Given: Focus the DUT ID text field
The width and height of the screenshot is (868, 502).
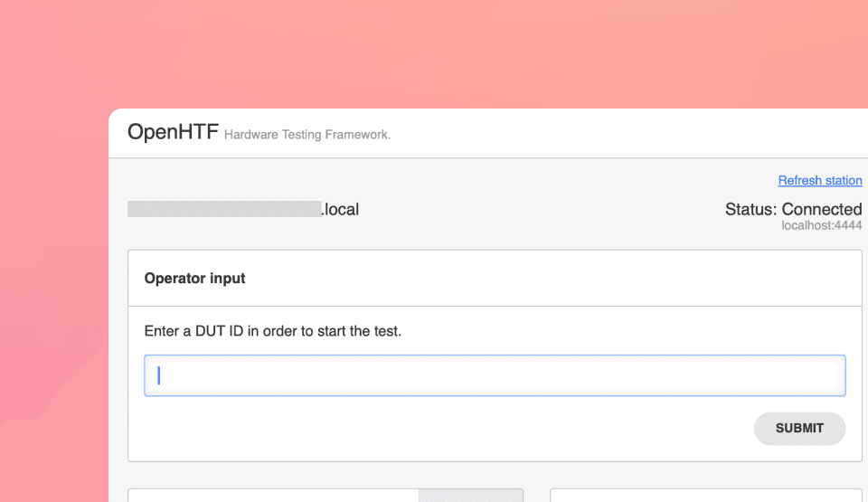Looking at the screenshot, I should pyautogui.click(x=495, y=375).
